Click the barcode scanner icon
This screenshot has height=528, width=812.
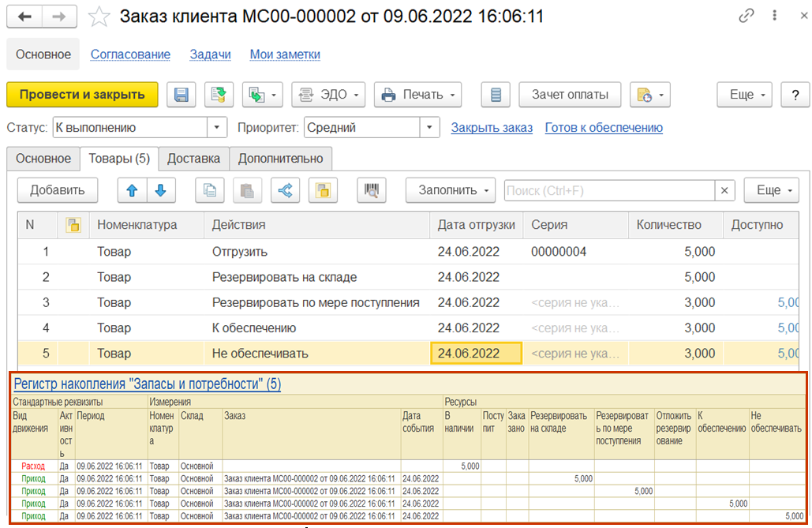pos(367,190)
